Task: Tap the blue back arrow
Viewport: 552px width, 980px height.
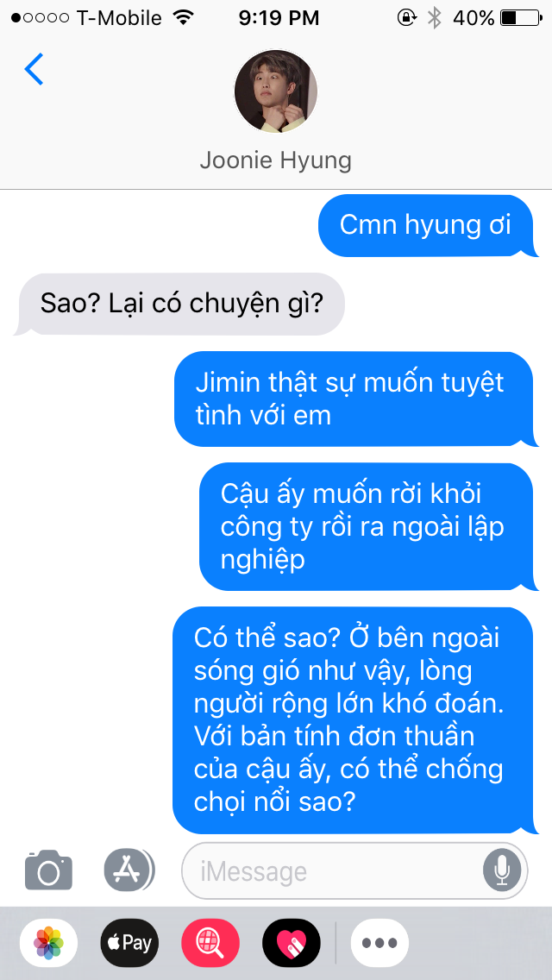Action: coord(34,69)
